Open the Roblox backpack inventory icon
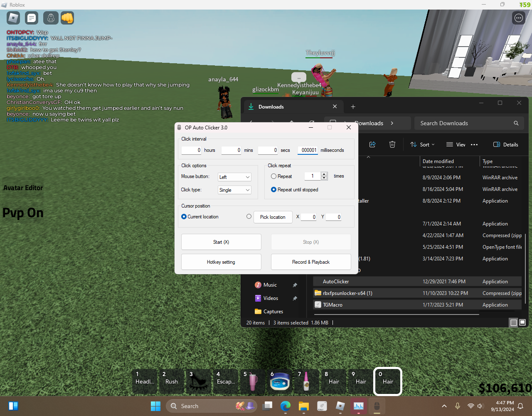The image size is (532, 416). point(51,18)
